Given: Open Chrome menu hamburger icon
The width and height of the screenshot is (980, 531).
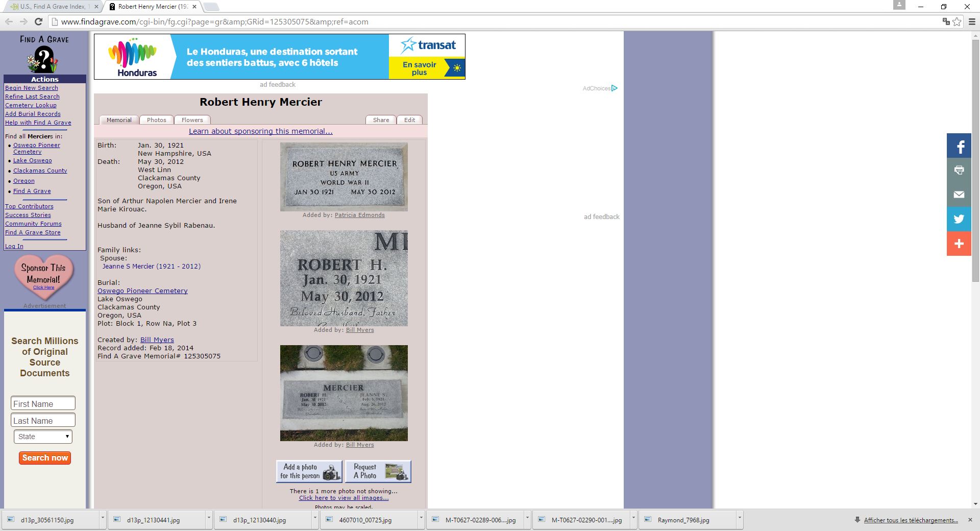Looking at the screenshot, I should point(972,21).
